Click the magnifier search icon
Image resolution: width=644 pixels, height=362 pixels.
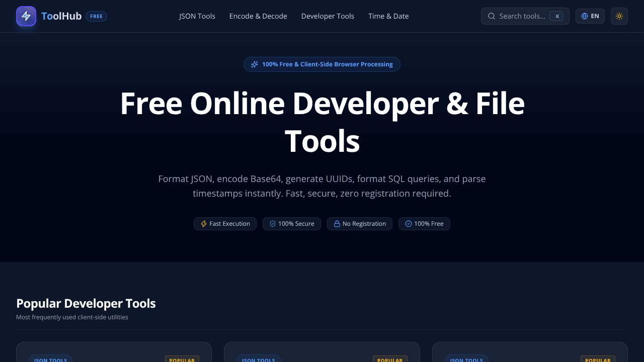[492, 16]
